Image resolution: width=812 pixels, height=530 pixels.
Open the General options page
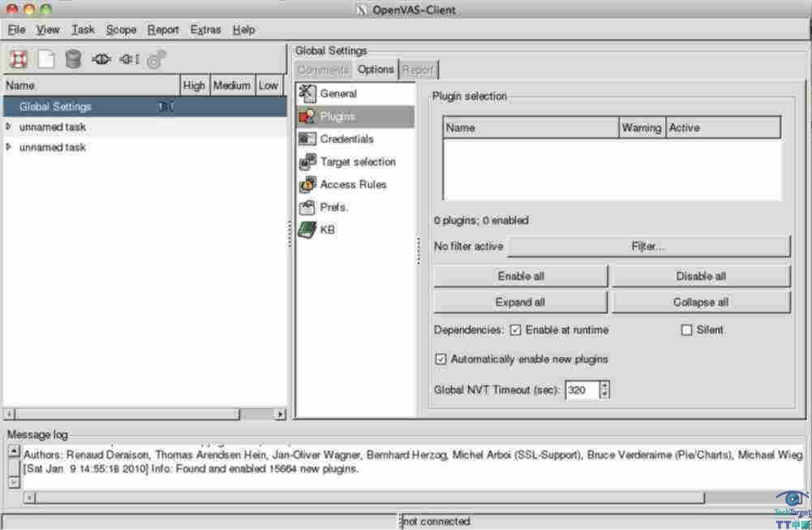click(355, 94)
